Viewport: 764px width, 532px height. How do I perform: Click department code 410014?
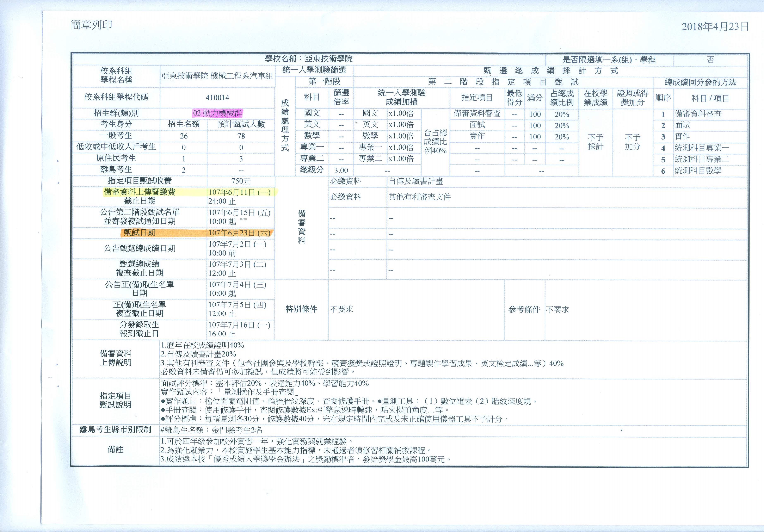pyautogui.click(x=217, y=98)
